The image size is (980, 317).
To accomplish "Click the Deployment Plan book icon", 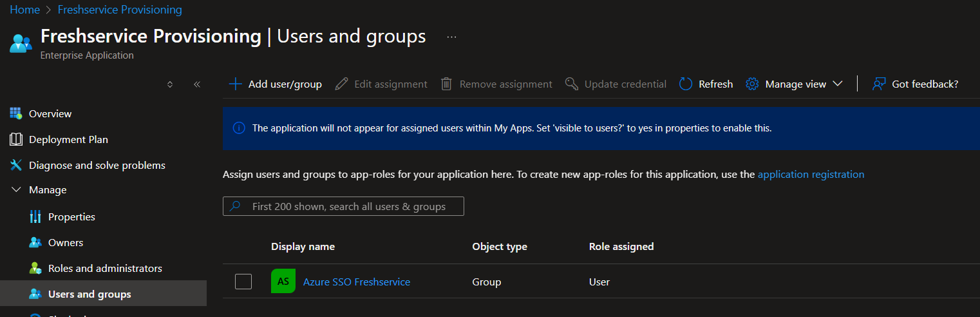I will point(16,139).
